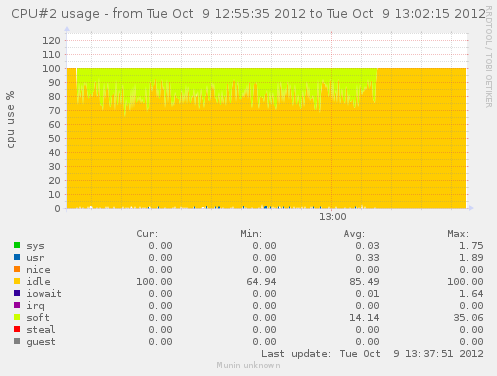This screenshot has height=376, width=497.
Task: Click the Max: column header
Action: coord(458,234)
